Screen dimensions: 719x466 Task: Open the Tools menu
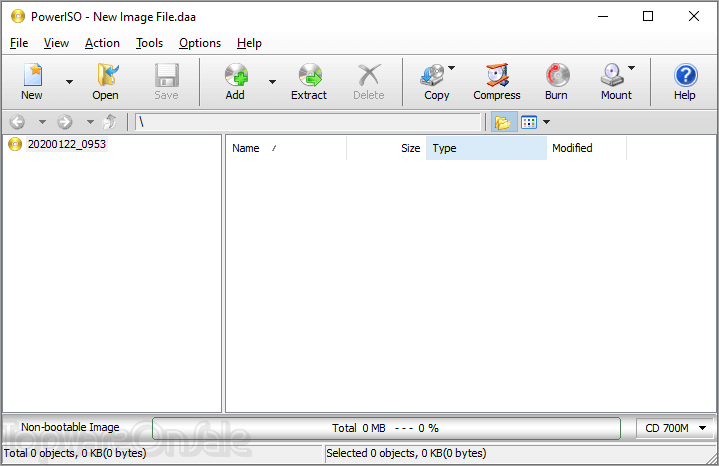point(149,43)
